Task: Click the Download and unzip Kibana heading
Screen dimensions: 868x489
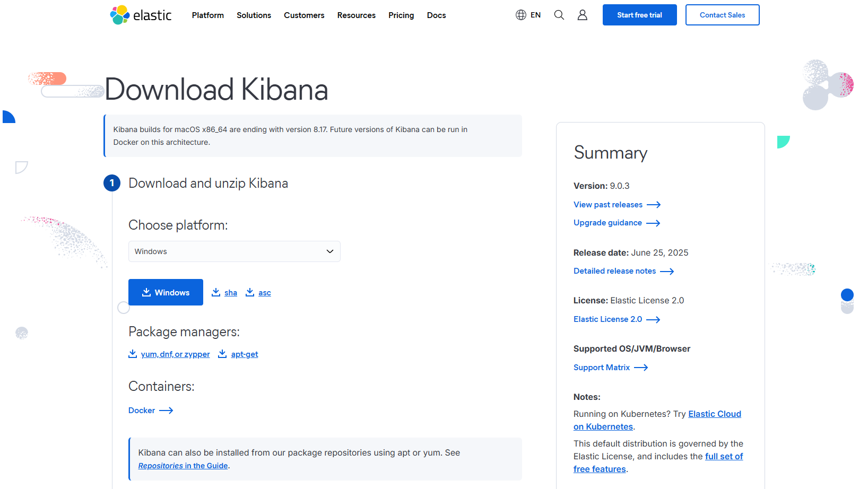Action: click(x=209, y=184)
